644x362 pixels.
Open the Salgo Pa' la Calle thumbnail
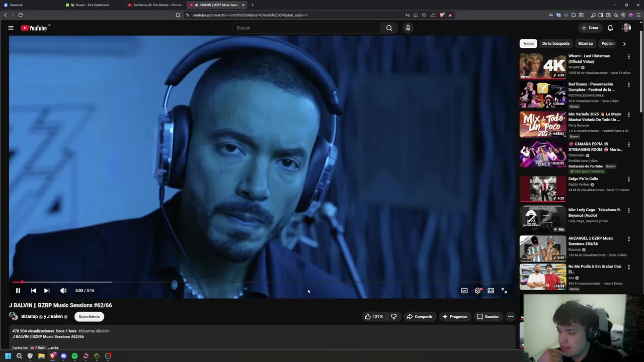(x=543, y=189)
